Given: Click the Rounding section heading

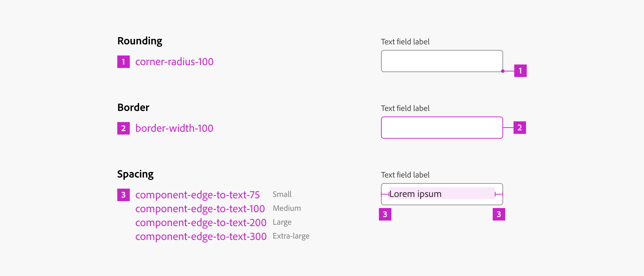Looking at the screenshot, I should point(139,41).
